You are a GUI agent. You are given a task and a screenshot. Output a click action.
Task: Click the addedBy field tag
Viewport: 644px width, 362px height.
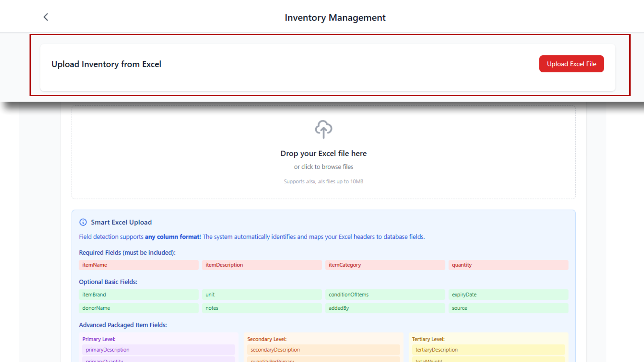pyautogui.click(x=385, y=308)
